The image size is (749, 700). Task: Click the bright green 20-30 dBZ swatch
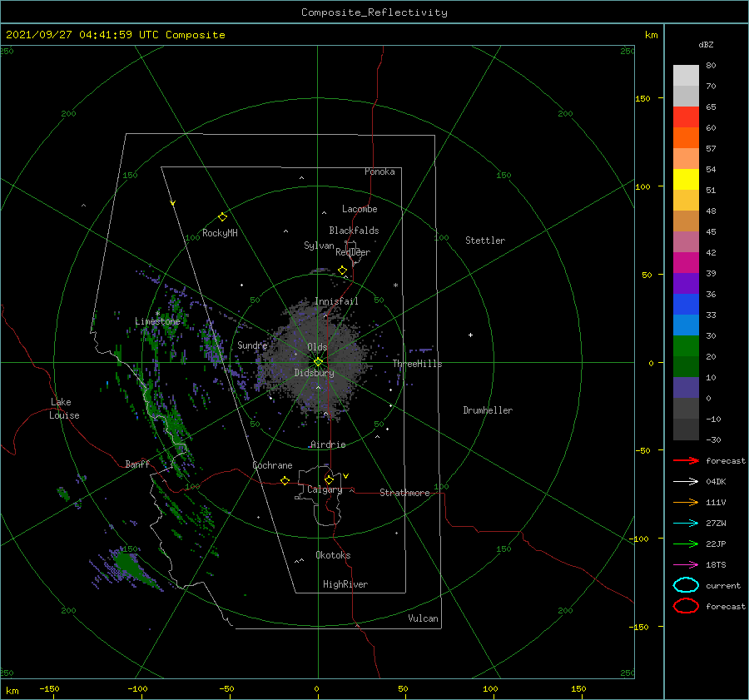coord(686,346)
